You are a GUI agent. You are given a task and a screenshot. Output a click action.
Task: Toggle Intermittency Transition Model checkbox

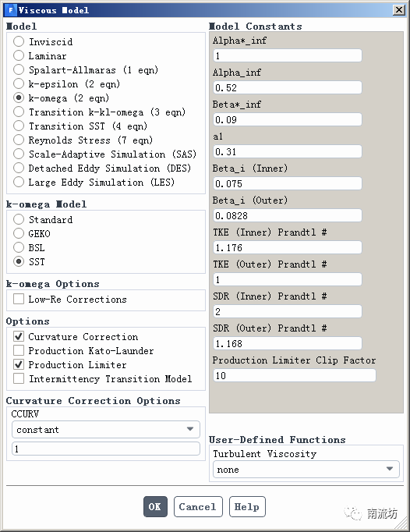point(19,378)
